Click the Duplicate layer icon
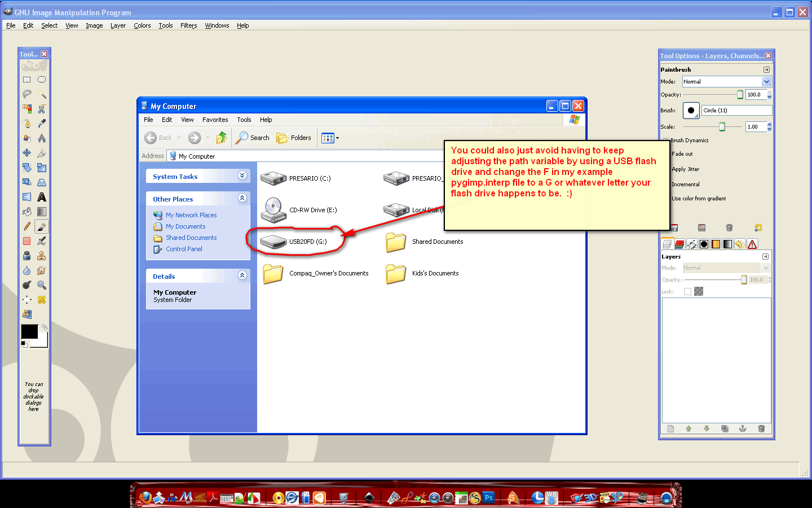Screen dimensions: 812x508 pyautogui.click(x=725, y=429)
